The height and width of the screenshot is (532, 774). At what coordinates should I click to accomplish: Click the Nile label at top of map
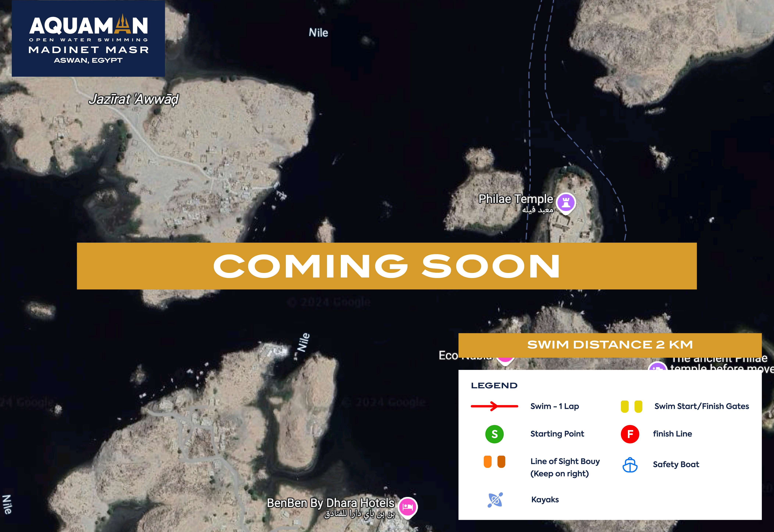pyautogui.click(x=318, y=33)
